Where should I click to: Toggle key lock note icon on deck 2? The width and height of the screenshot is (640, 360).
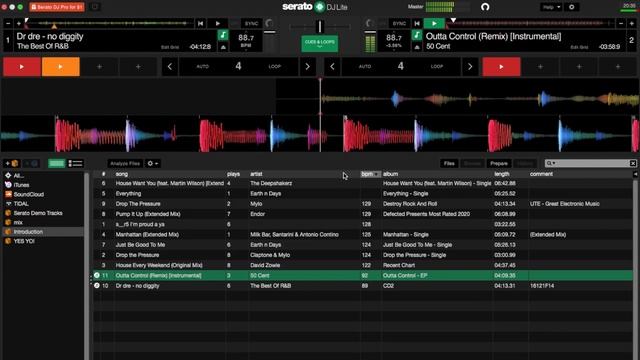click(x=417, y=36)
